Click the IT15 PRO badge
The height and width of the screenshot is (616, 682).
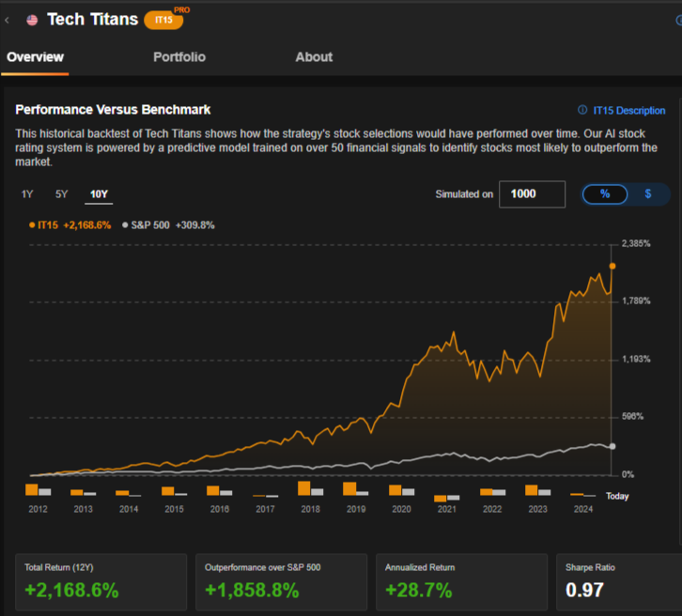point(163,20)
